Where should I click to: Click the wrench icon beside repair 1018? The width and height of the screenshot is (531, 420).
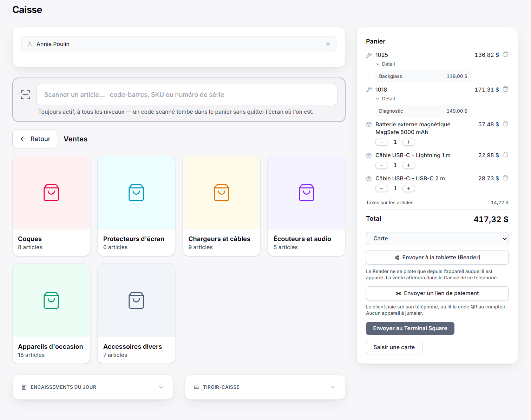pyautogui.click(x=369, y=90)
